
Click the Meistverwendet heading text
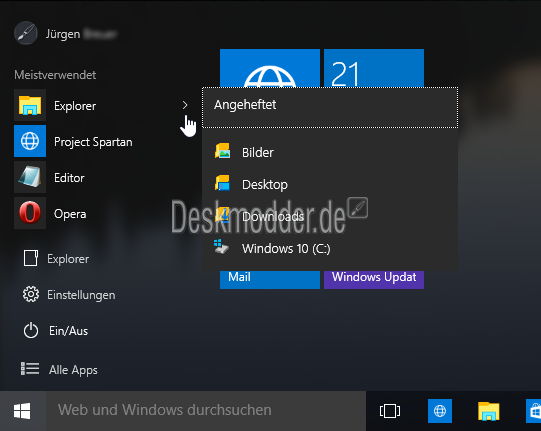click(55, 75)
